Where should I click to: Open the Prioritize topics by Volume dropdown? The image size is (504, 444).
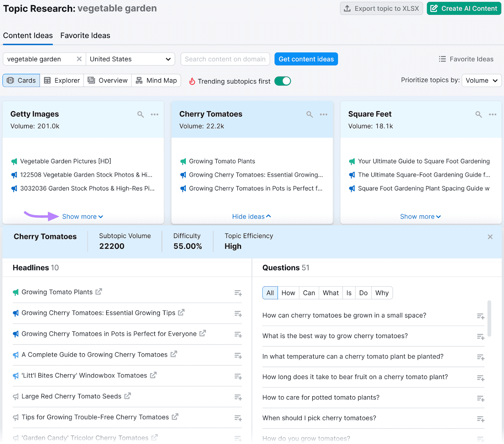[x=481, y=80]
